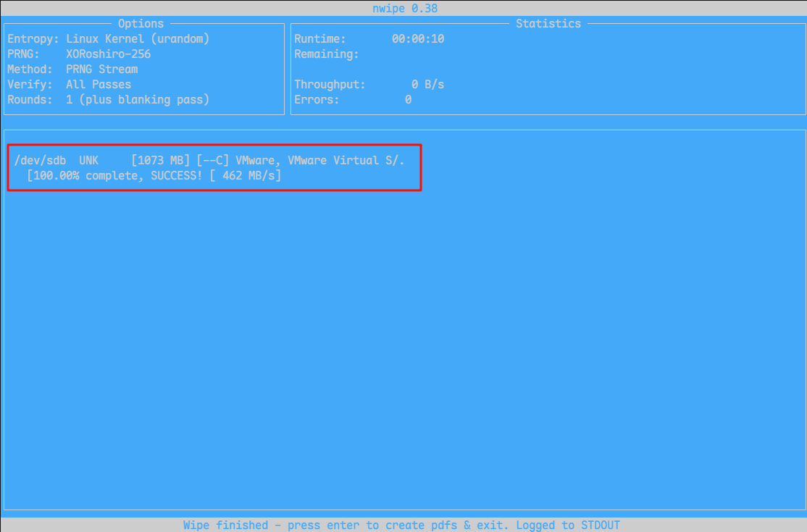
Task: Select the Verify: All Passes line
Action: tap(69, 84)
